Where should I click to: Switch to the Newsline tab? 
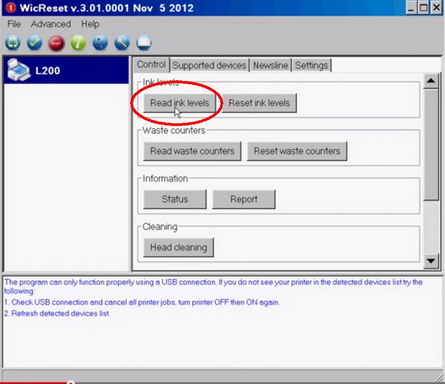270,65
